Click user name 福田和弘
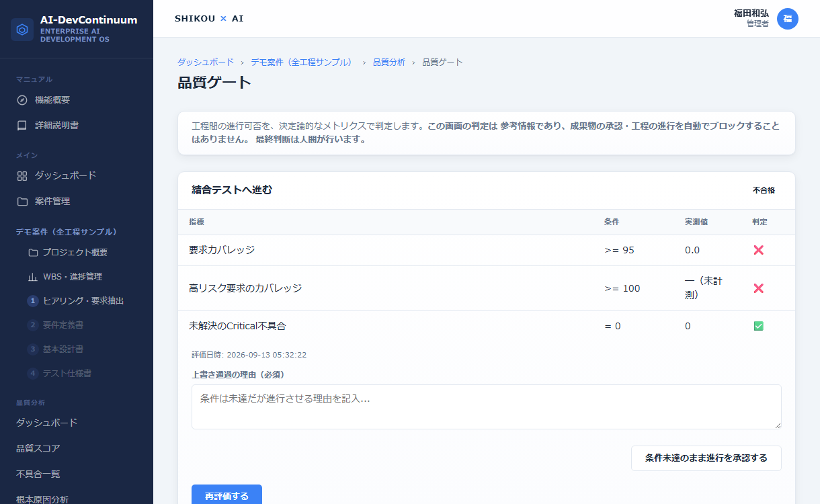Viewport: 820px width, 504px height. click(x=751, y=13)
